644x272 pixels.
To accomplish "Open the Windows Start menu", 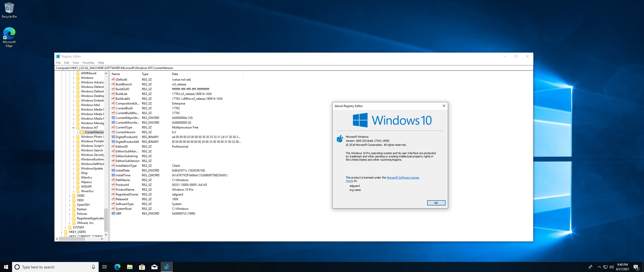I will pos(6,267).
